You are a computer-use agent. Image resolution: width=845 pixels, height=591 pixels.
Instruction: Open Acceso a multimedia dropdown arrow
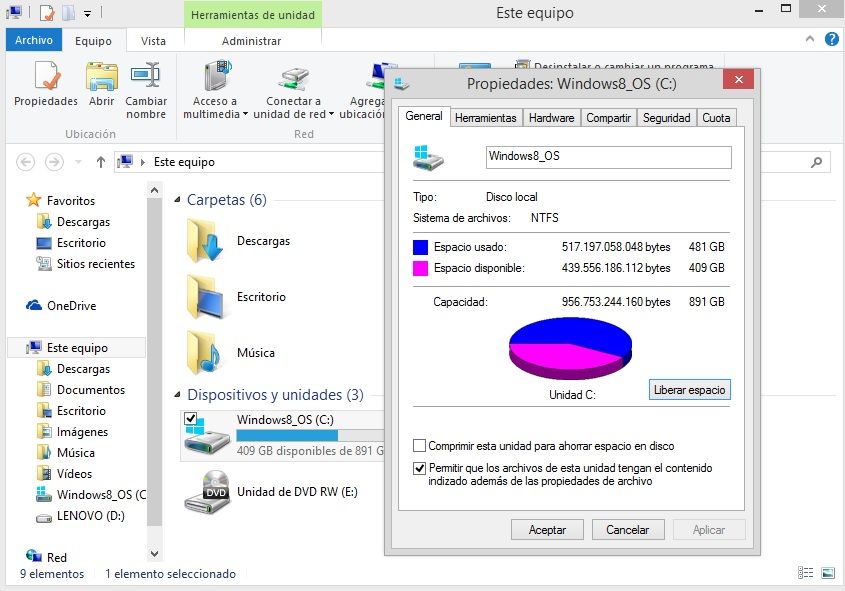[245, 114]
